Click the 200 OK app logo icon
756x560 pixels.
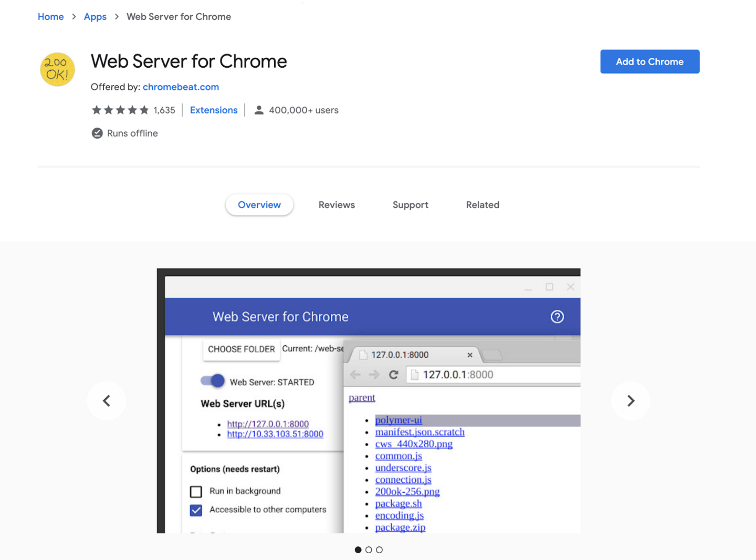(57, 69)
